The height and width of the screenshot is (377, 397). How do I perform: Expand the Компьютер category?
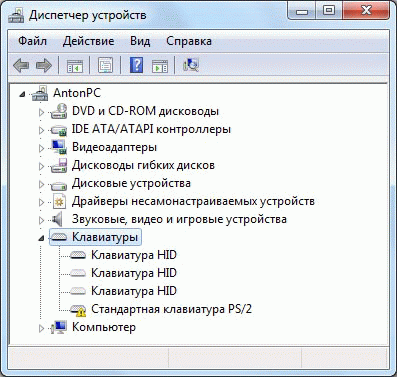(x=41, y=328)
